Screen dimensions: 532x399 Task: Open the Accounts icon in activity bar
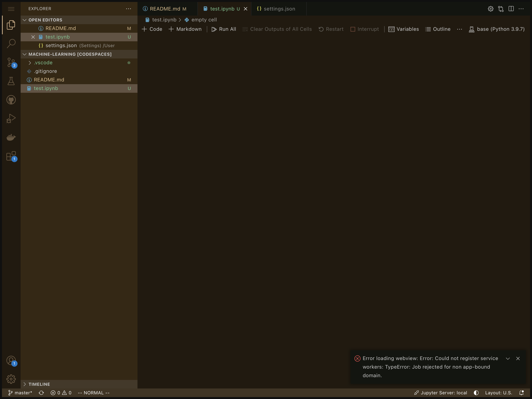coord(11,360)
